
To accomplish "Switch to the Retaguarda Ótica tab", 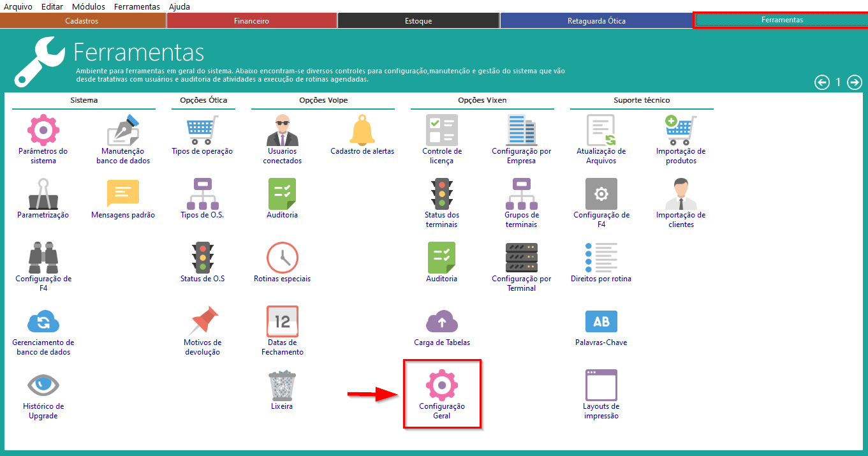I will click(596, 21).
